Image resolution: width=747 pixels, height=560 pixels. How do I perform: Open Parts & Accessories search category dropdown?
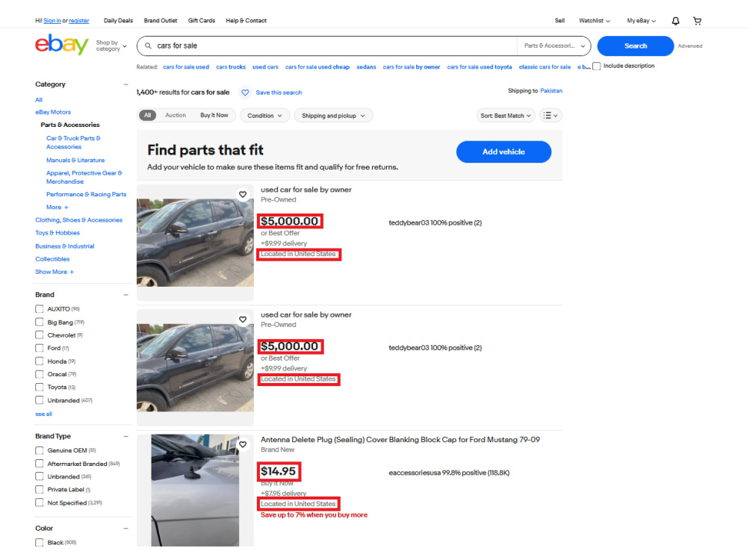coord(554,46)
